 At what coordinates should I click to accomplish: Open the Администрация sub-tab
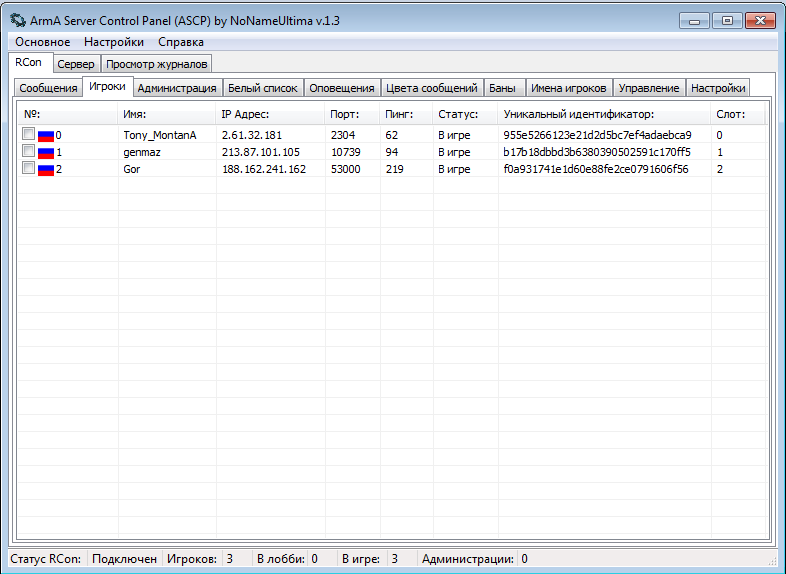[177, 88]
